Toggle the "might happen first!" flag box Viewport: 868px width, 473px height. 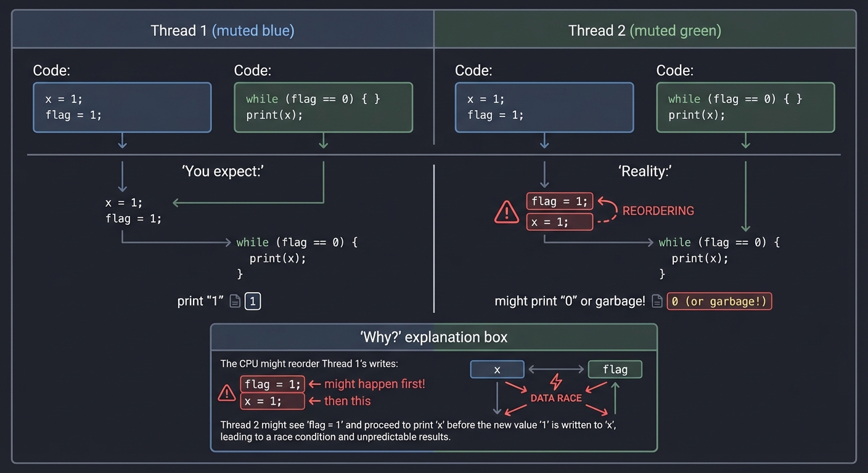(x=272, y=384)
